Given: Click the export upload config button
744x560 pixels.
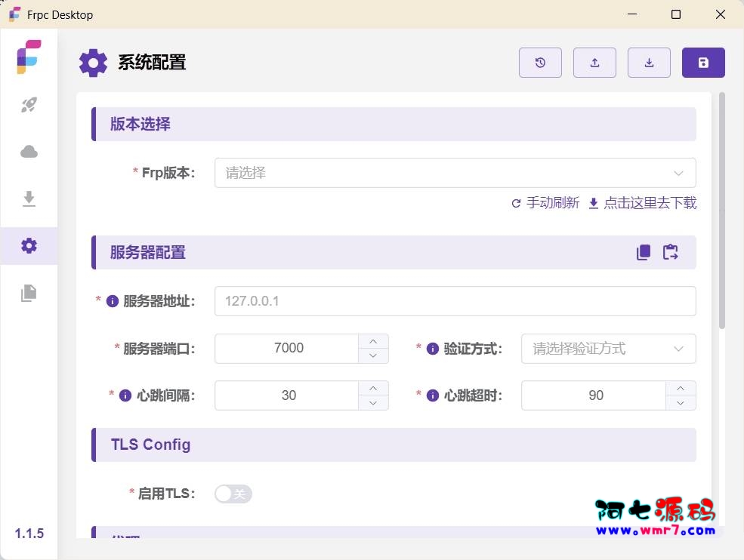Looking at the screenshot, I should 594,63.
